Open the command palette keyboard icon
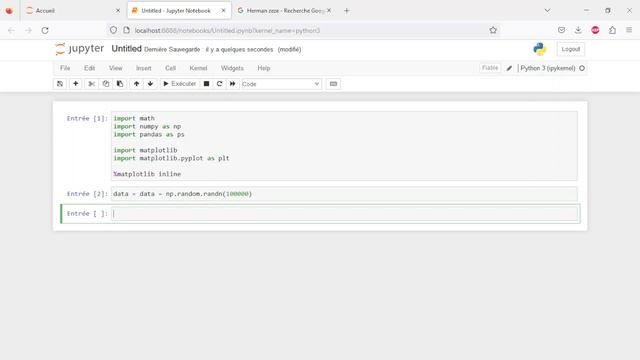The image size is (640, 360). 333,84
